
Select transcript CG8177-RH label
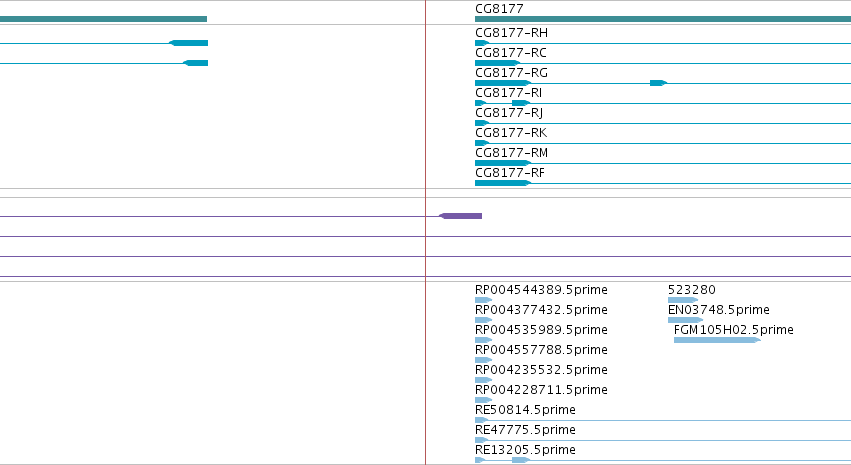coord(511,33)
